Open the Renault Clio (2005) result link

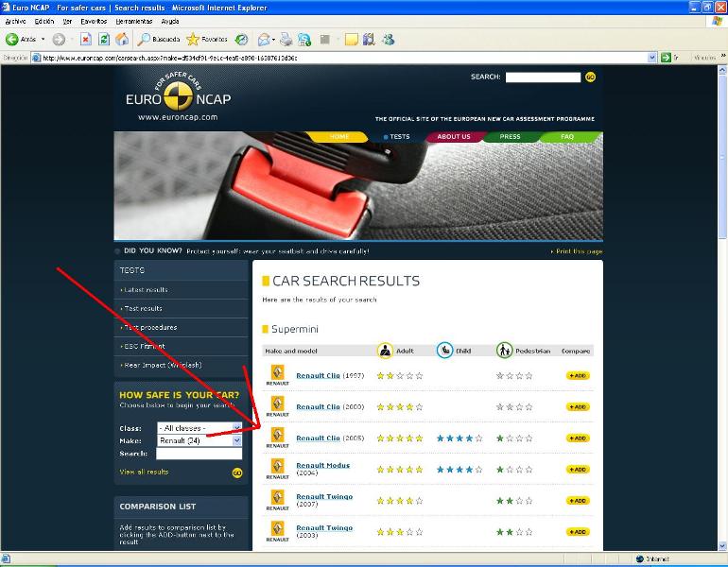pyautogui.click(x=318, y=438)
